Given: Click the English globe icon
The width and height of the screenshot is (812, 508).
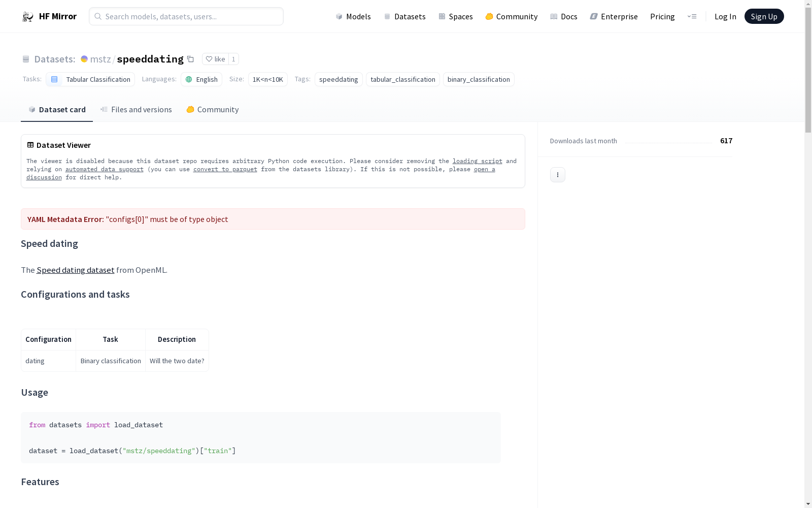Looking at the screenshot, I should (x=189, y=79).
